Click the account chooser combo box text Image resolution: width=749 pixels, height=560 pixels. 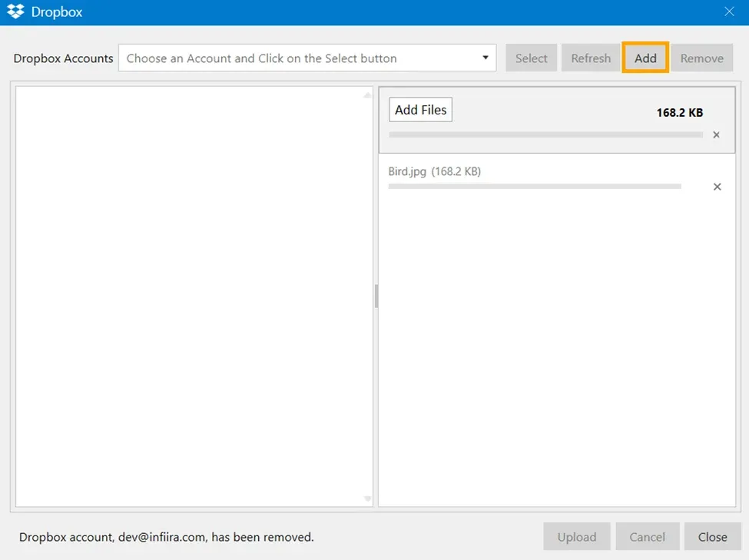pos(261,58)
